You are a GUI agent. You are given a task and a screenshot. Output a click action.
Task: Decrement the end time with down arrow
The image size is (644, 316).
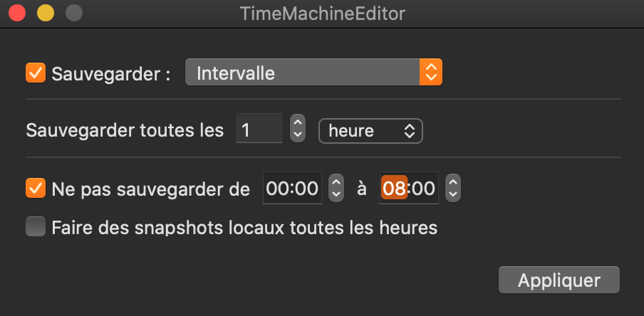[453, 194]
